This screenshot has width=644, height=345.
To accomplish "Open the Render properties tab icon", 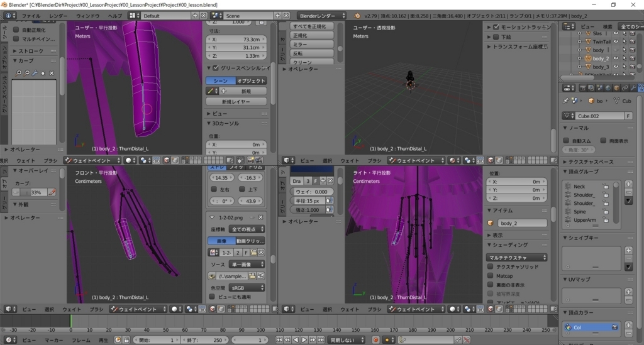I will [582, 88].
